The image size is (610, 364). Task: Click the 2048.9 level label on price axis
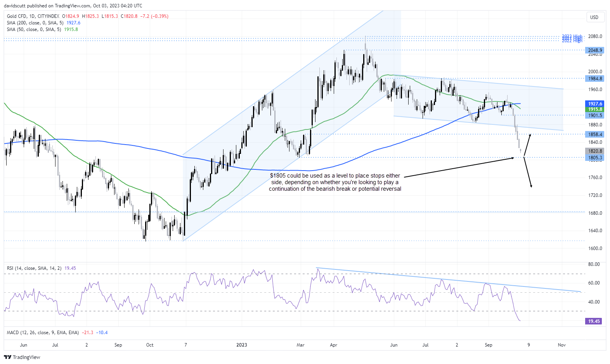594,50
